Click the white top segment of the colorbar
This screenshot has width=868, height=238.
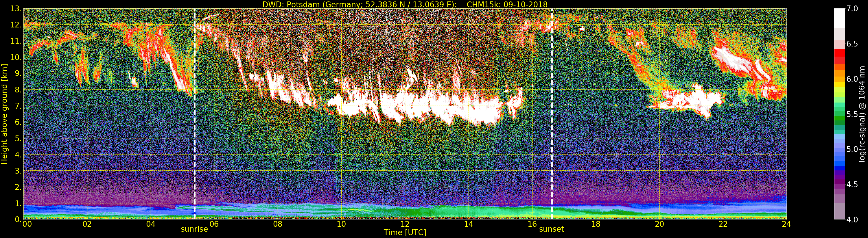pyautogui.click(x=839, y=18)
